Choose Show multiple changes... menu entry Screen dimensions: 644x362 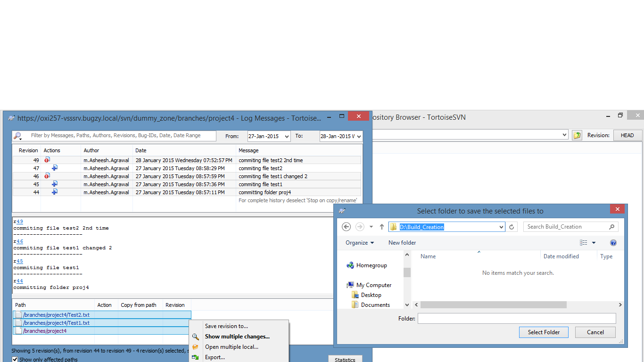(x=237, y=337)
